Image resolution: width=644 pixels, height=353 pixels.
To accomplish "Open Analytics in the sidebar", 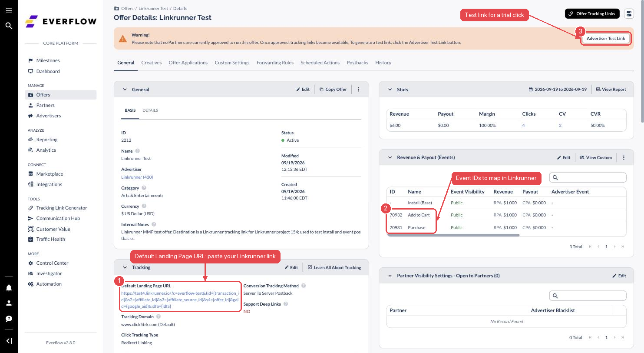I will coord(46,150).
